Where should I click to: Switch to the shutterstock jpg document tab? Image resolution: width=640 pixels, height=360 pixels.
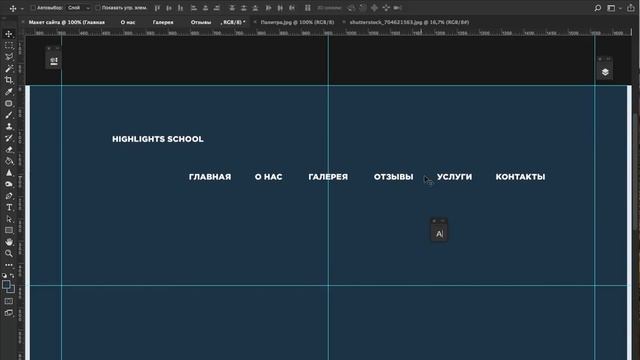coord(409,22)
